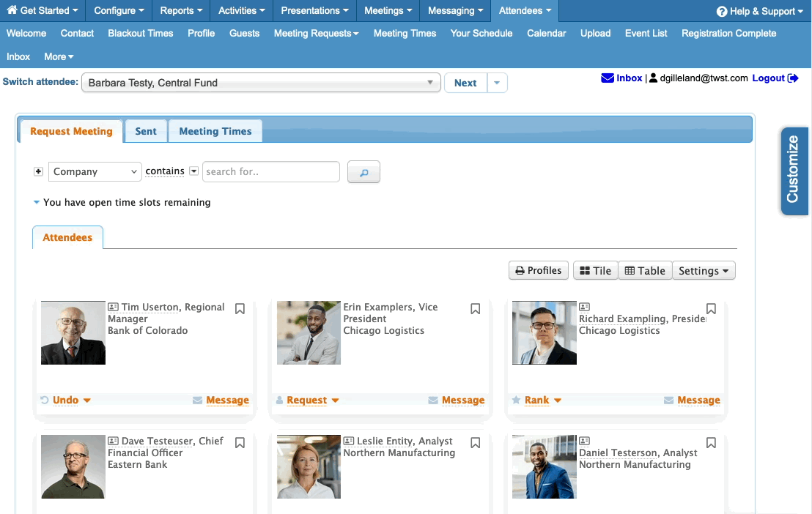Click the home icon beside Get Started
This screenshot has width=812, height=514.
[12, 10]
